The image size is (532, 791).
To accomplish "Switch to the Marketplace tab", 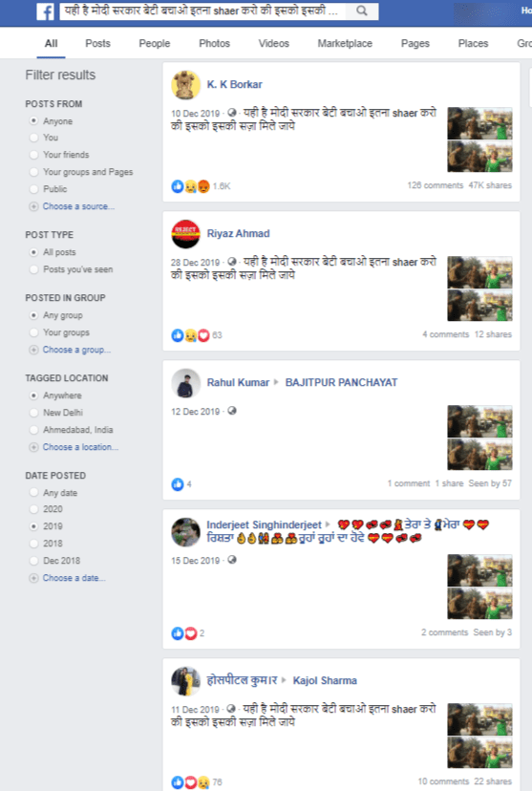I will (345, 43).
